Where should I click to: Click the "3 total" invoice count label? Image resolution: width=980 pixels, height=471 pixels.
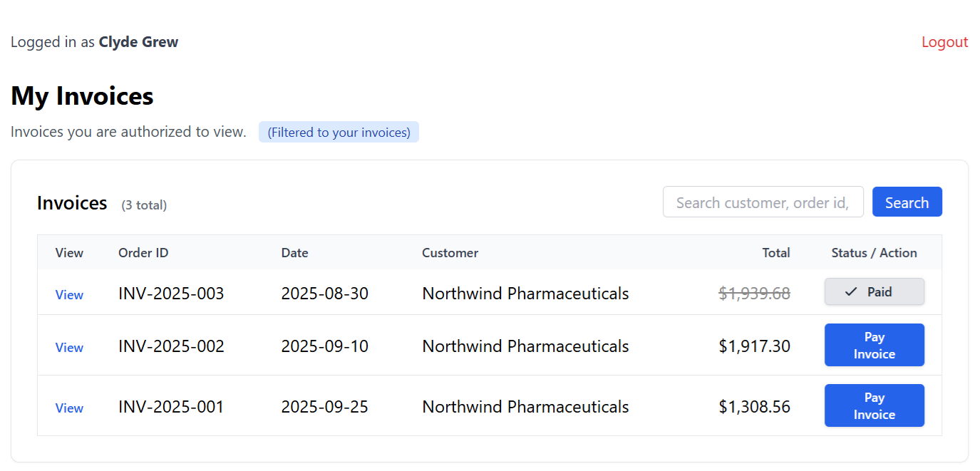(x=144, y=205)
